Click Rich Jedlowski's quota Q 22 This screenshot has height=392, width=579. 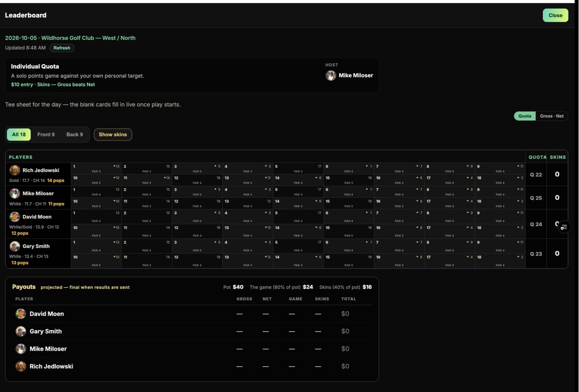[x=536, y=175]
